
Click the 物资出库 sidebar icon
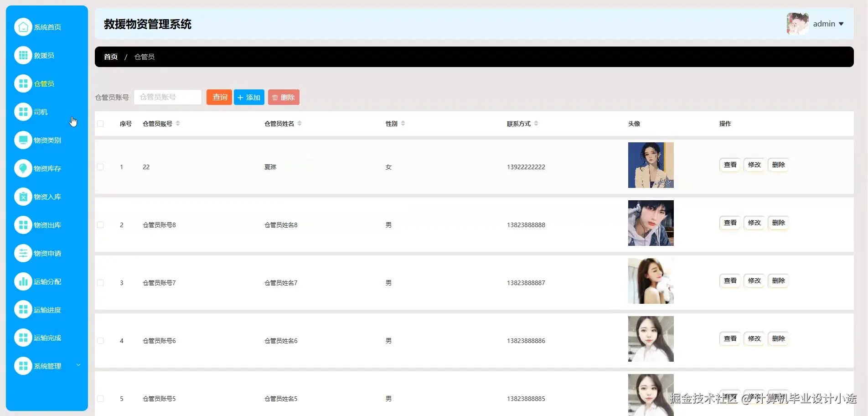23,225
